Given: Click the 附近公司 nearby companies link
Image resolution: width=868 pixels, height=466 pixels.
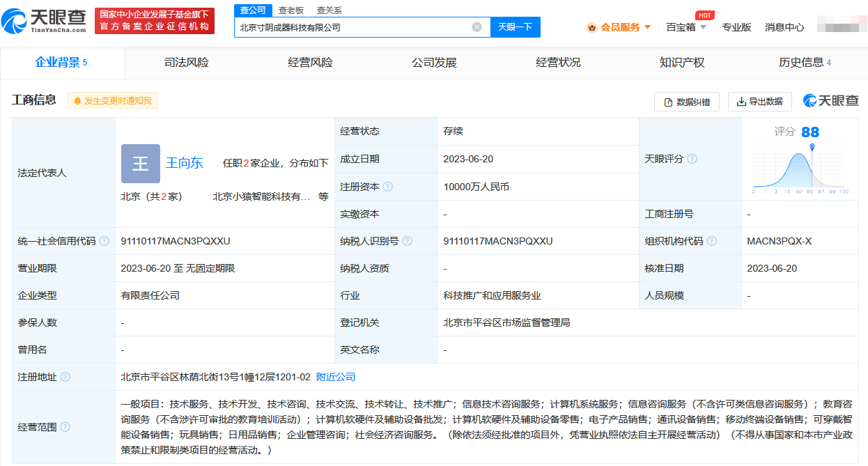Looking at the screenshot, I should tap(336, 377).
